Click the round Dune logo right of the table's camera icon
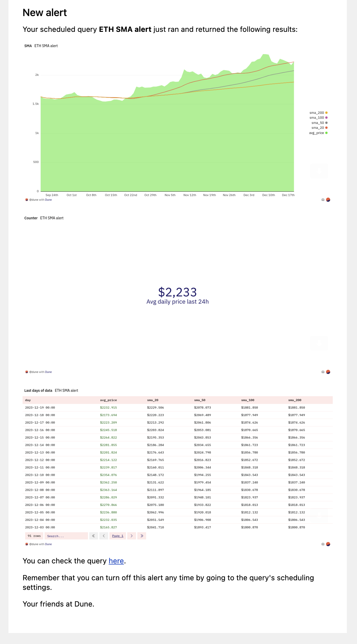This screenshot has height=644, width=357. point(328,544)
